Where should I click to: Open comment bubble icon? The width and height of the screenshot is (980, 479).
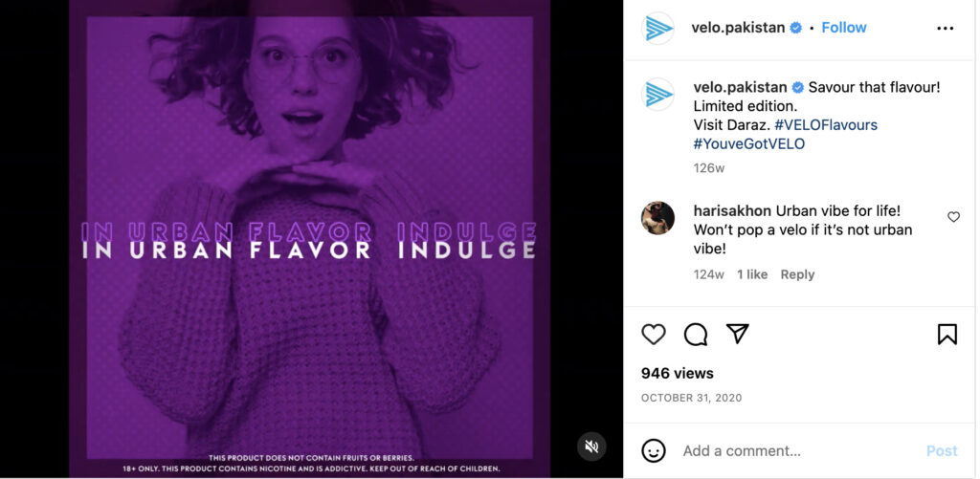pyautogui.click(x=696, y=335)
